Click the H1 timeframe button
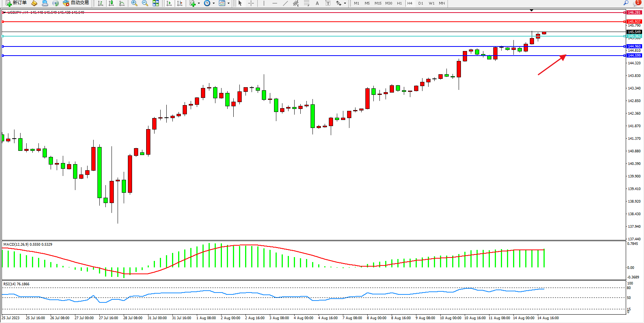 pos(399,3)
